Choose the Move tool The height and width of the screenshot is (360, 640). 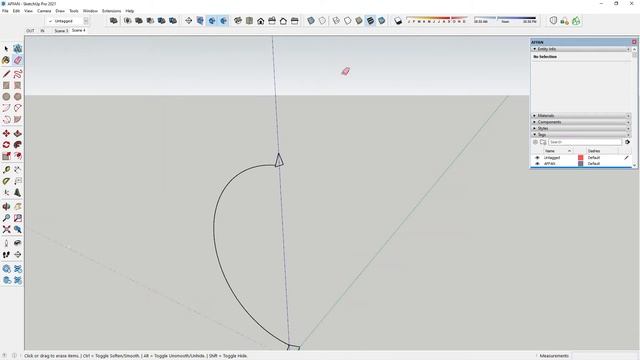[6, 133]
